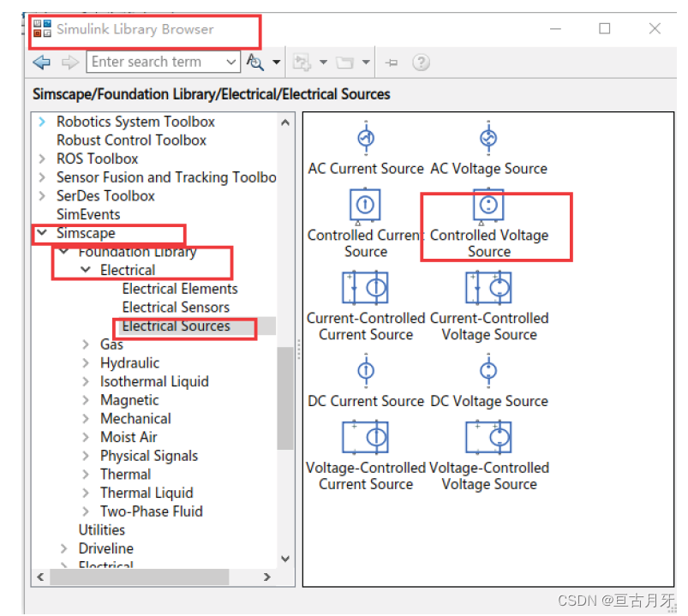Screen dimensions: 688x616
Task: Expand the Gas library node
Action: [x=86, y=344]
